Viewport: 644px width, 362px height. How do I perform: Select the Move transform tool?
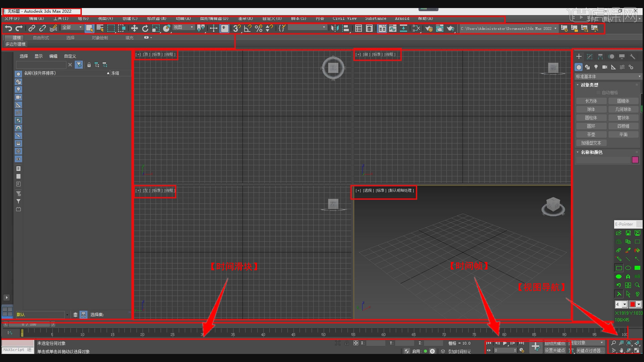click(134, 28)
